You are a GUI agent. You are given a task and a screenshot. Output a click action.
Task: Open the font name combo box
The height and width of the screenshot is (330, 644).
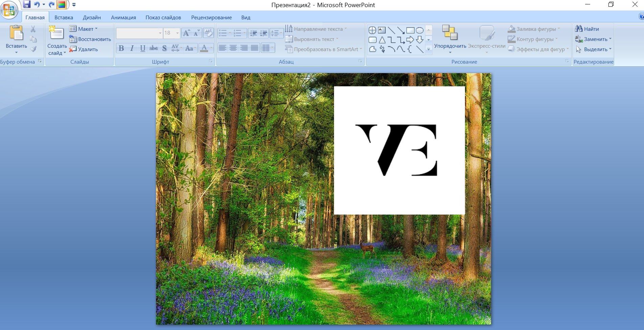(139, 33)
